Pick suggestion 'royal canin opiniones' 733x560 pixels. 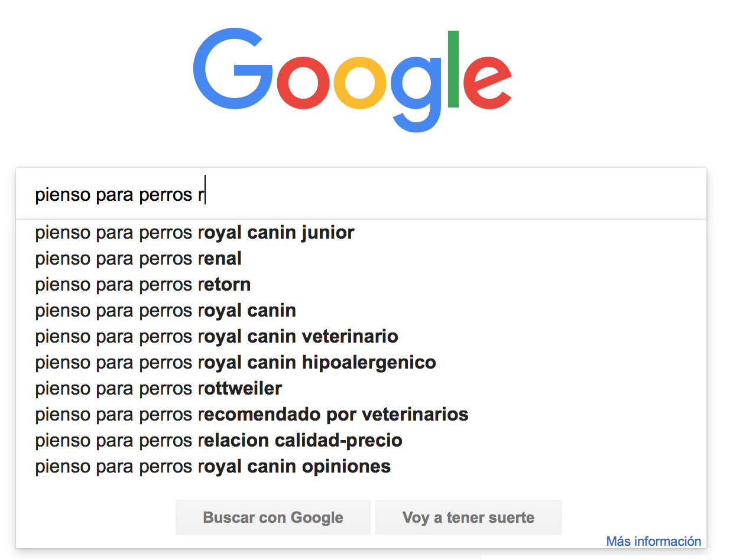point(361,467)
